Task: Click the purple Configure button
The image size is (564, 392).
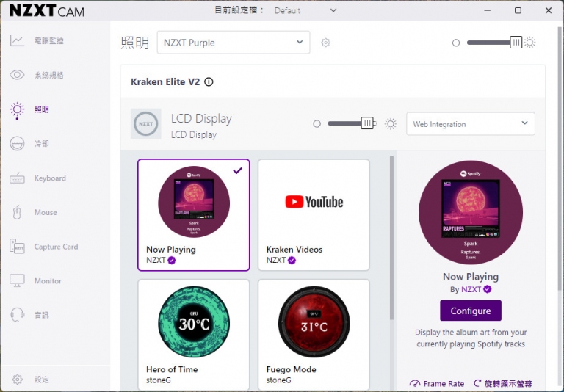Action: pos(471,311)
